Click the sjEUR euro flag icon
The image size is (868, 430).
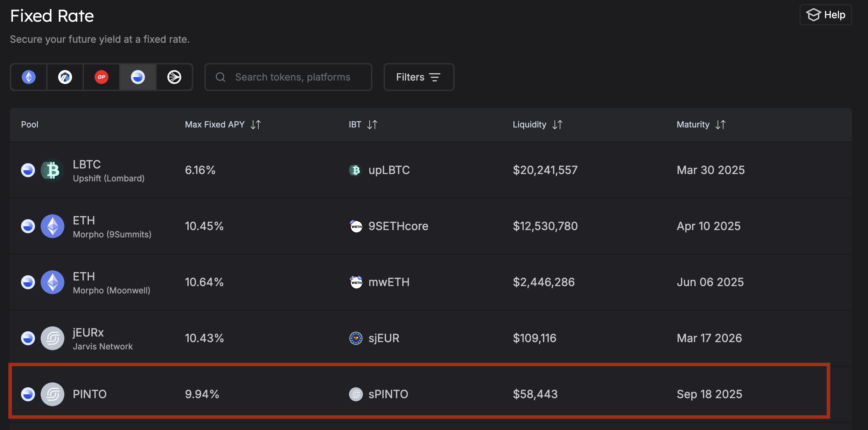coord(356,338)
